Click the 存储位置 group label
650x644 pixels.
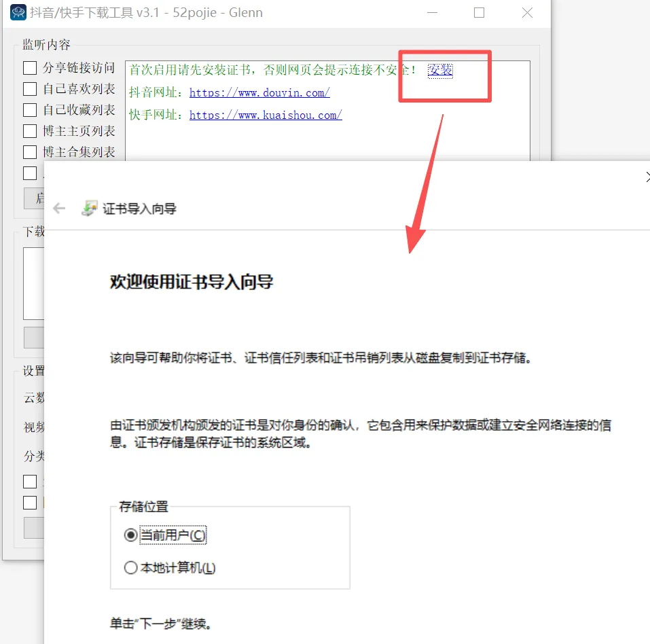pos(143,506)
